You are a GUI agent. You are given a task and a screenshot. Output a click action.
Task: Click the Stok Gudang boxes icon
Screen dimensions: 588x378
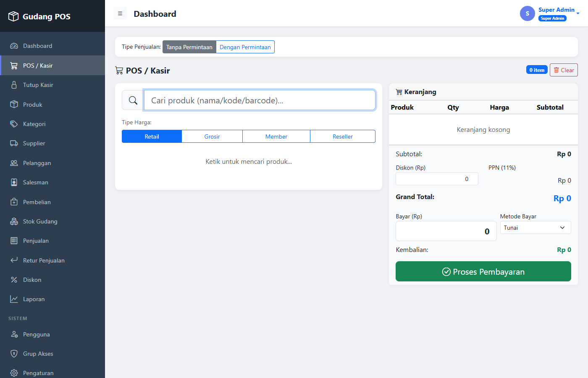(x=14, y=221)
